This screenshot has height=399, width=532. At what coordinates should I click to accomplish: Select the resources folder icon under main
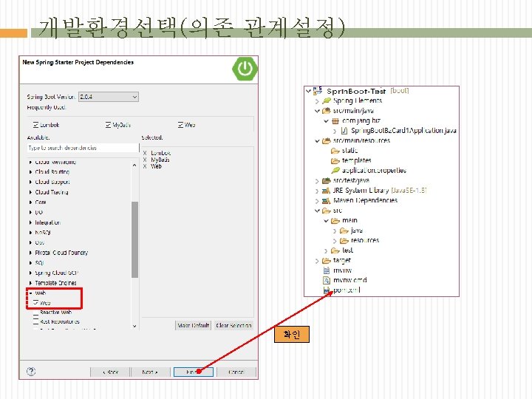pyautogui.click(x=344, y=241)
